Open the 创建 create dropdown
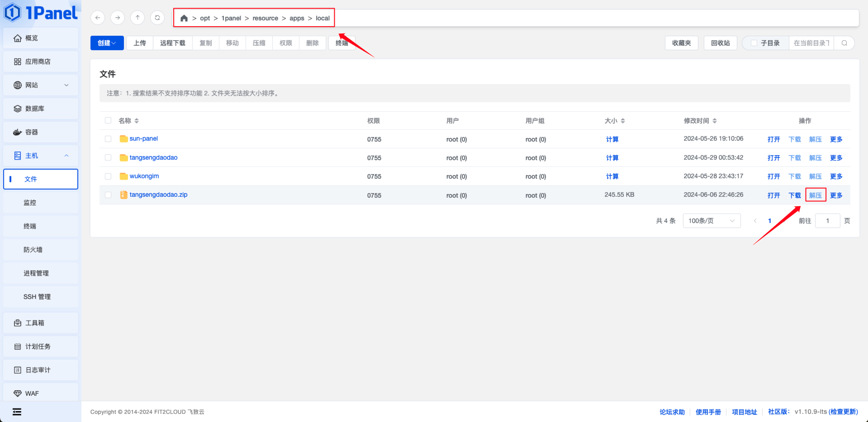 [x=107, y=43]
